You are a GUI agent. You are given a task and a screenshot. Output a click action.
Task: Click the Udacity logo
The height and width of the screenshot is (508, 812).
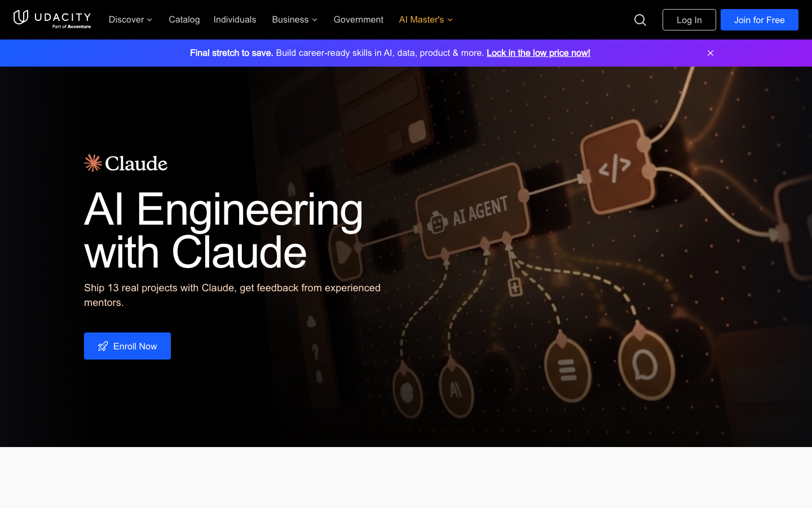[x=52, y=19]
